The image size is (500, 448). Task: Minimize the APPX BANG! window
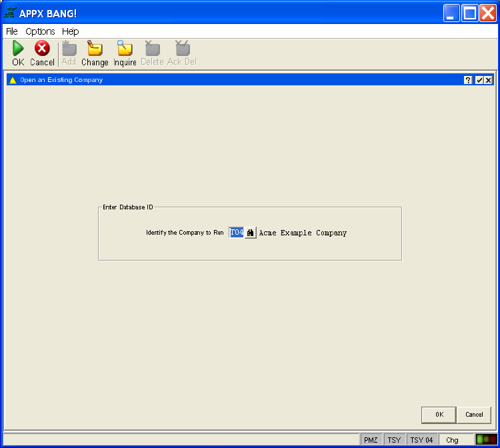point(451,13)
